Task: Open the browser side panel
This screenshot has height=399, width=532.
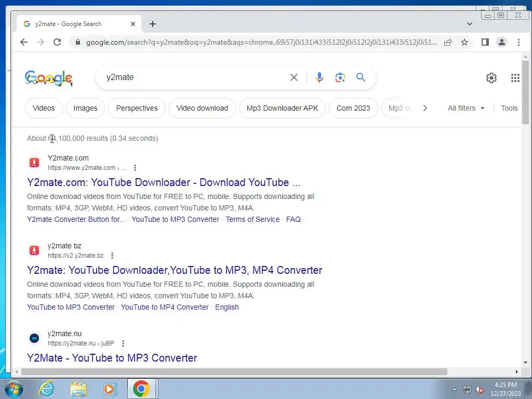Action: [485, 42]
